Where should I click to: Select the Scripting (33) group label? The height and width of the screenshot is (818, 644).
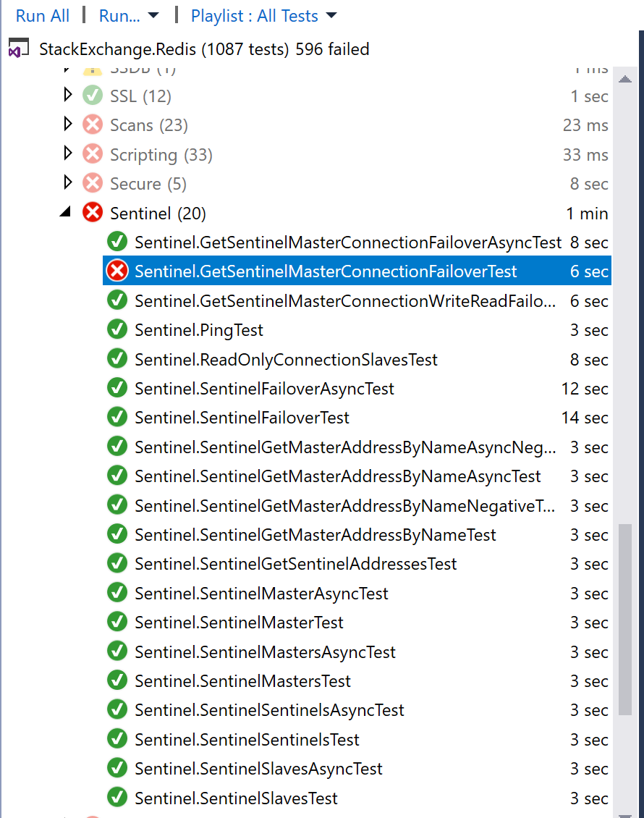(x=161, y=155)
